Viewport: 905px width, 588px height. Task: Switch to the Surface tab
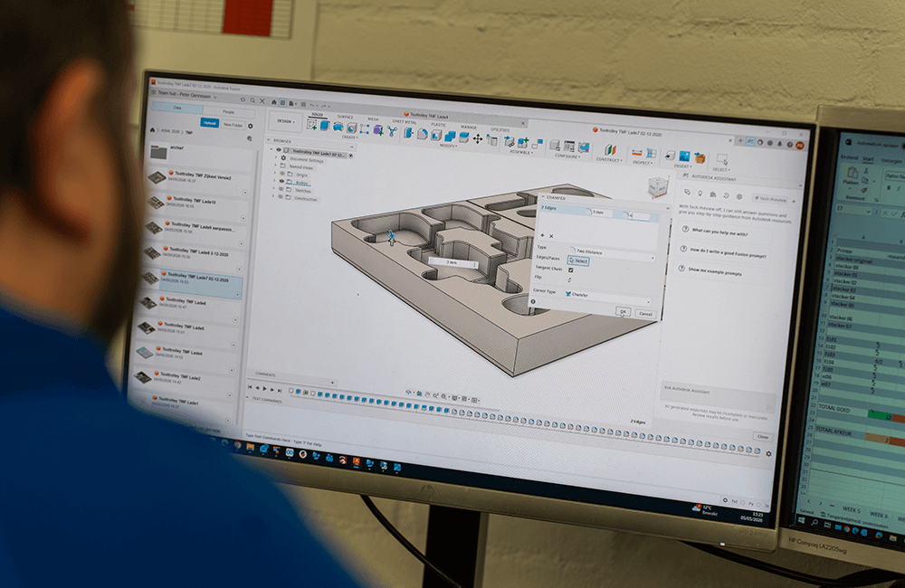345,117
